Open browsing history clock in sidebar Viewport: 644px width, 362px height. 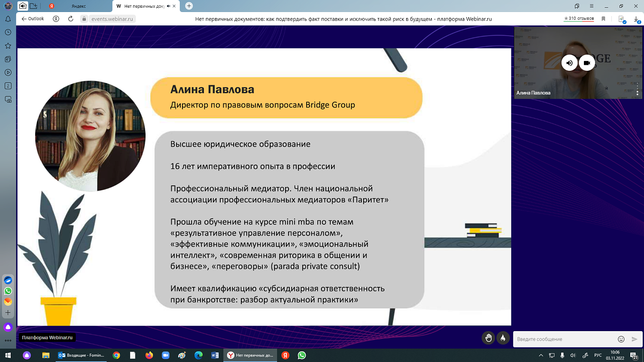[8, 32]
